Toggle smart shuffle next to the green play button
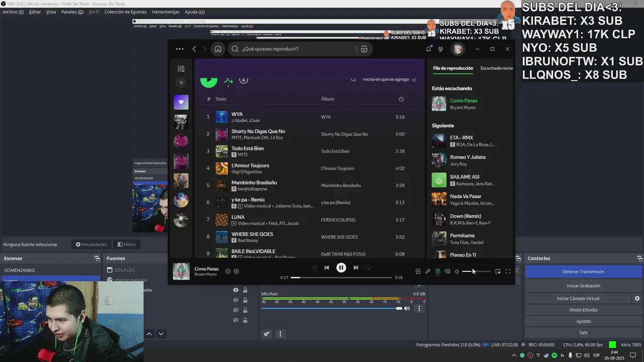 228,80
